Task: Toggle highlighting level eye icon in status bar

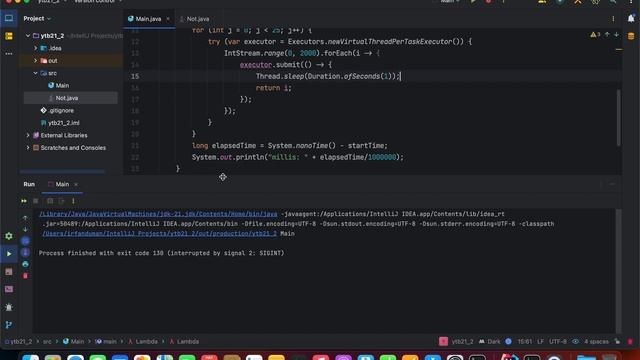Action: pos(575,342)
